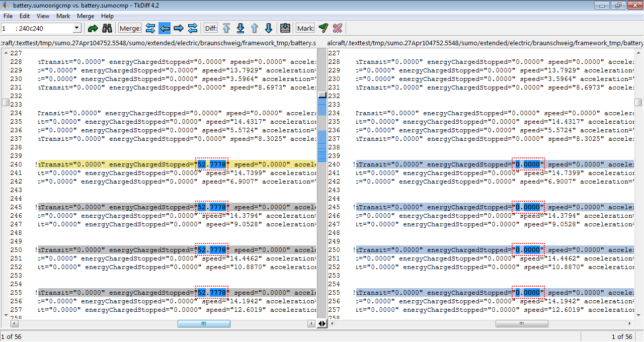Click the central diff map slider handle
Screen dimensions: 644x342
tap(322, 95)
